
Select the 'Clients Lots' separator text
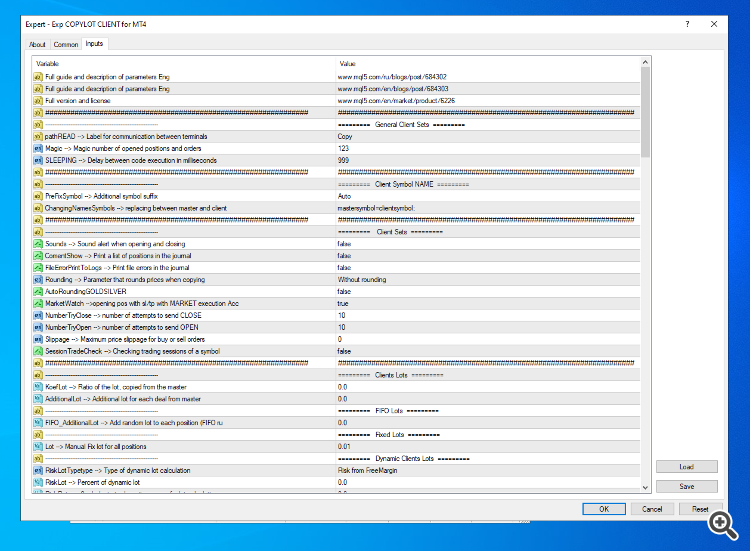[391, 375]
